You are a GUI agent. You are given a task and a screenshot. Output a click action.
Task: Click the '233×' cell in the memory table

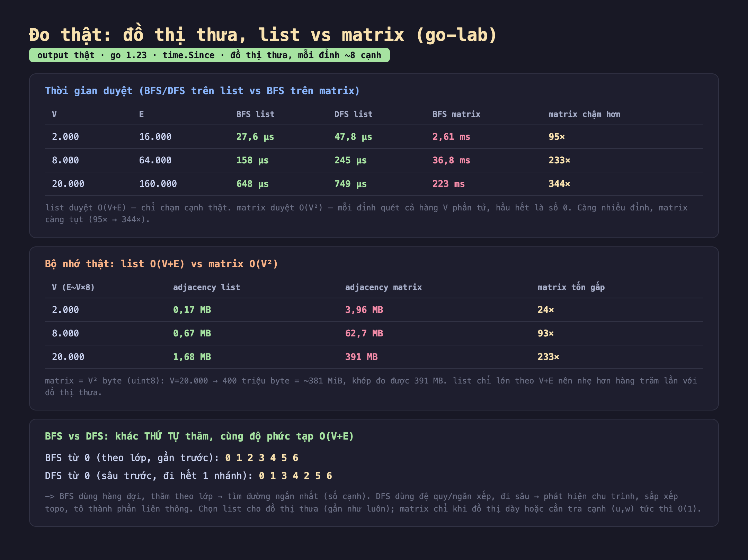(x=548, y=357)
